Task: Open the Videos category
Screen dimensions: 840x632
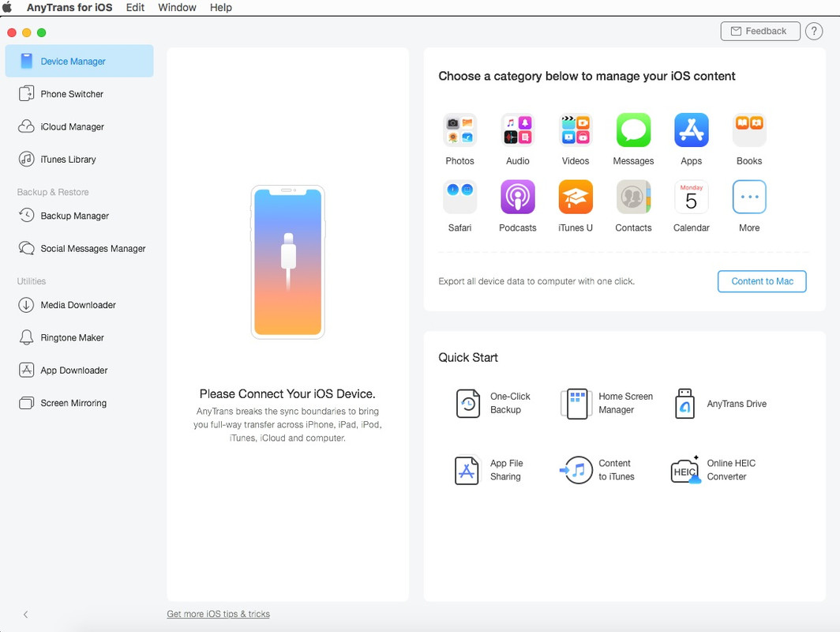Action: pos(576,130)
